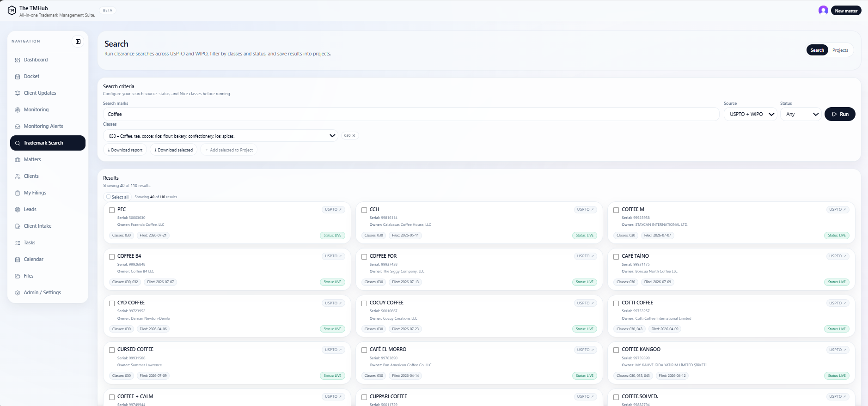Image resolution: width=868 pixels, height=406 pixels.
Task: Click the Clients people icon
Action: (x=18, y=176)
